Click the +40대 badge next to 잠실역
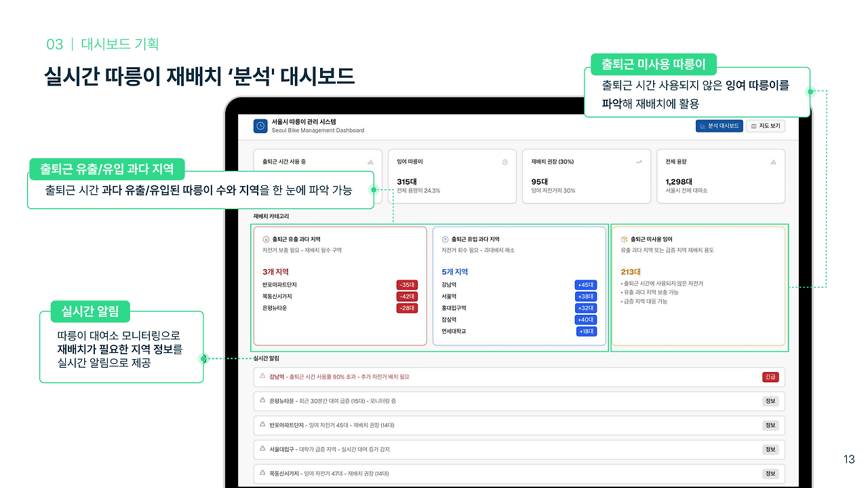Viewport: 868px width, 488px height. pos(585,319)
